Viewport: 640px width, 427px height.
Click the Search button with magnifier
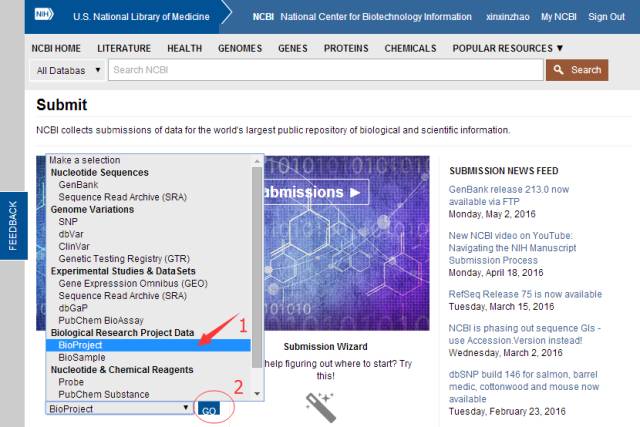576,70
